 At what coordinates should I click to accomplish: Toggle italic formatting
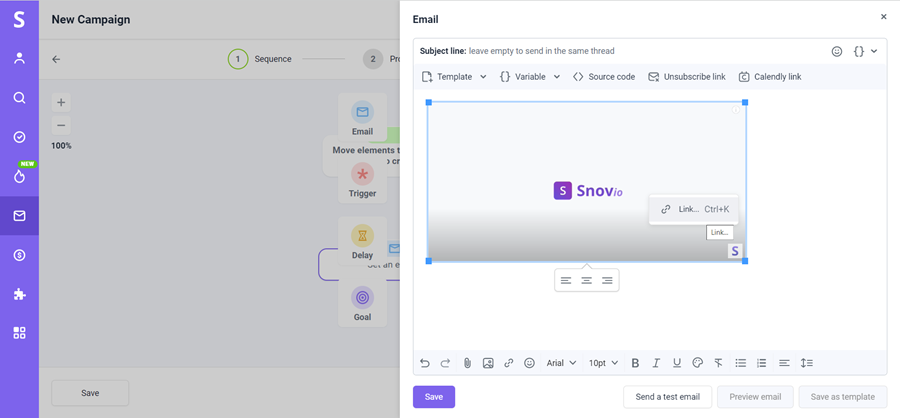(x=656, y=363)
